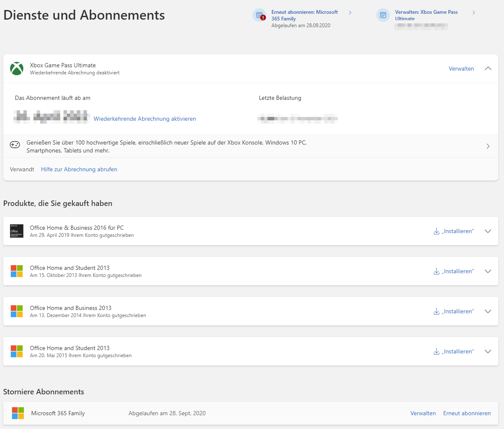Collapse the Xbox Game Pass Ultimate card

pyautogui.click(x=488, y=69)
